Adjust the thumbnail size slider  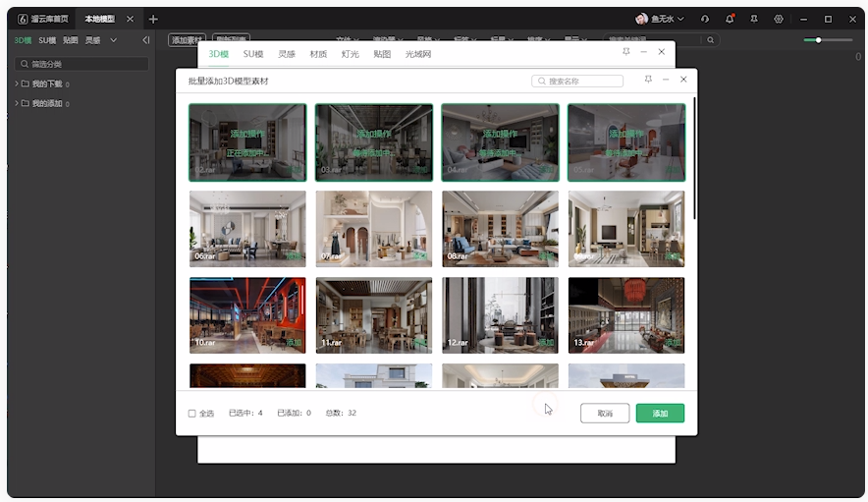click(818, 40)
